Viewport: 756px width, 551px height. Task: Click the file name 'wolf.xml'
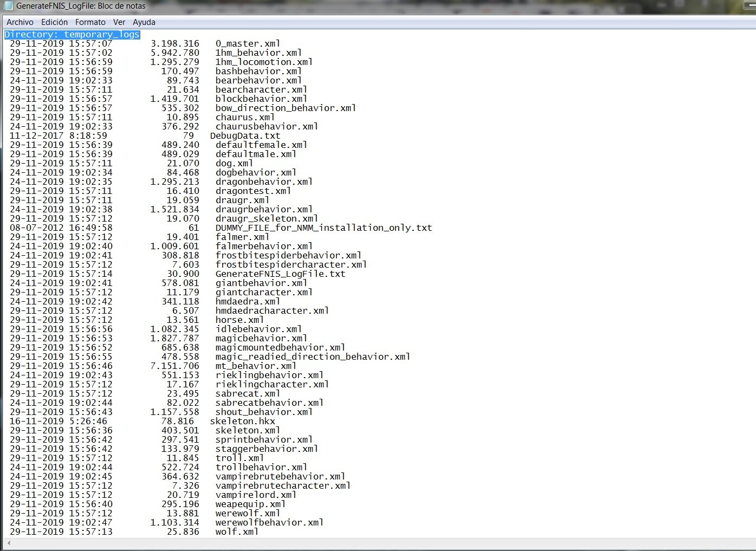237,531
